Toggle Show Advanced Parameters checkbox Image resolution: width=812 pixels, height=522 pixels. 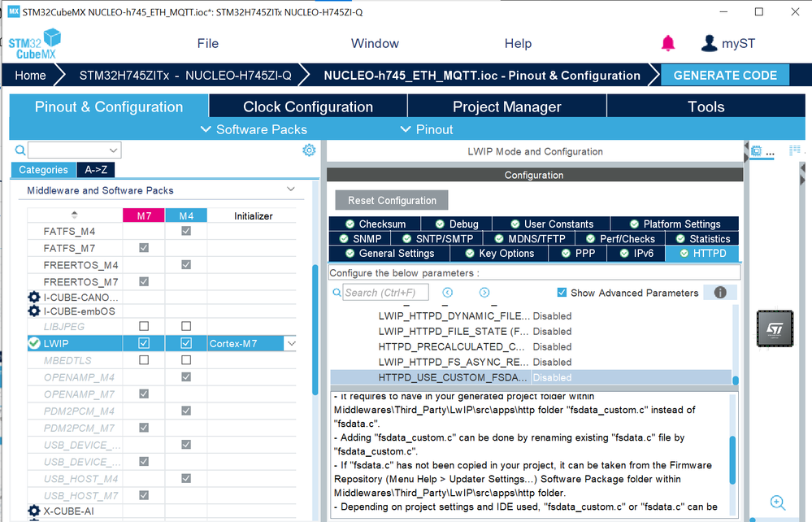[x=562, y=293]
